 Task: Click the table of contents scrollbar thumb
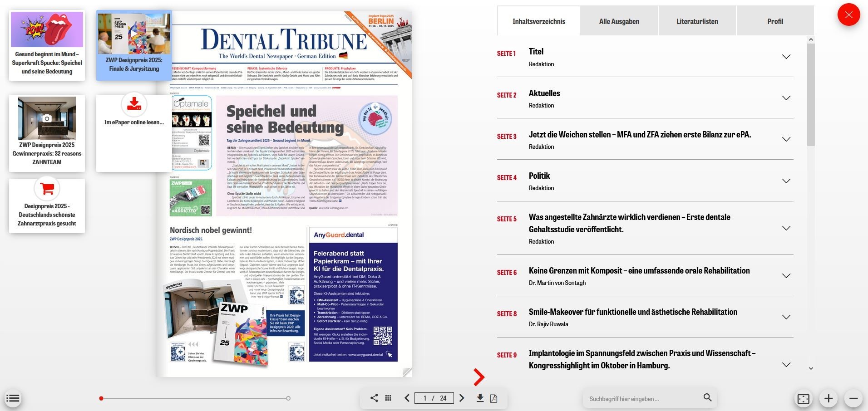(811, 95)
